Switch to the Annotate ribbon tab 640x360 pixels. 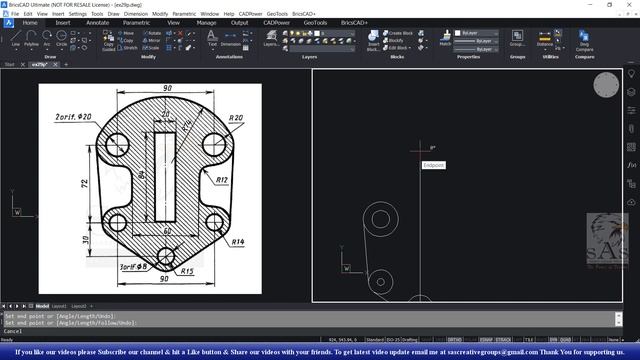point(98,23)
